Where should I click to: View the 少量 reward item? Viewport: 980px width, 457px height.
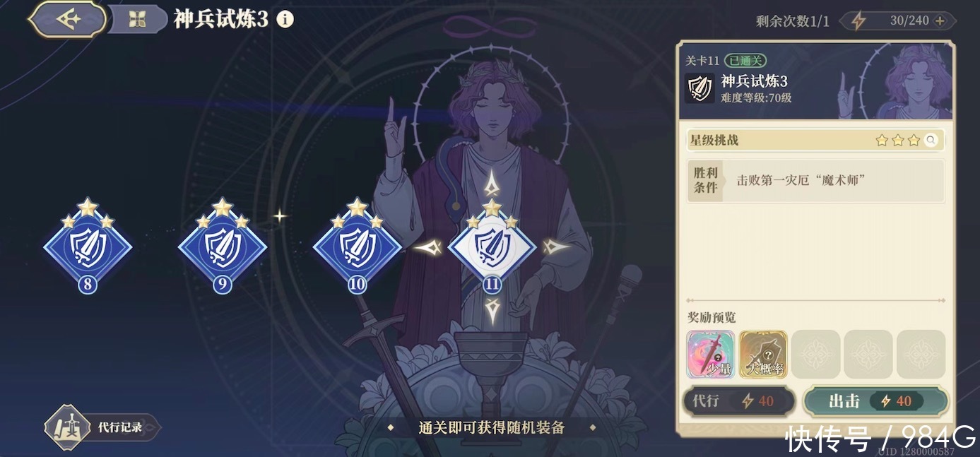(712, 355)
